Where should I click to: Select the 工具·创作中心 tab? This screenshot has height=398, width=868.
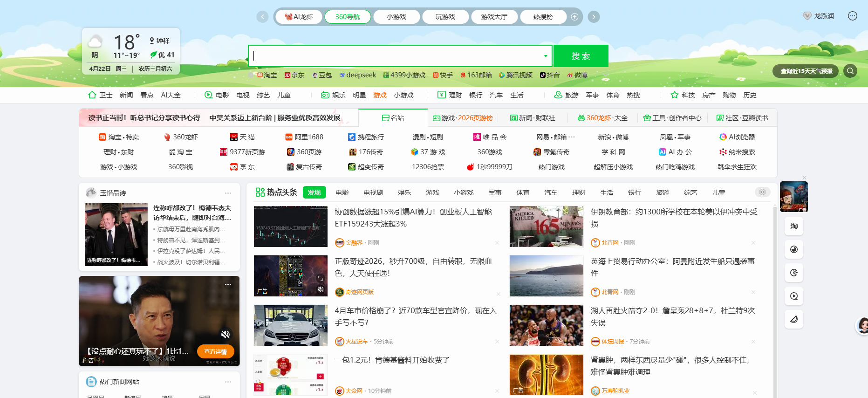point(672,118)
